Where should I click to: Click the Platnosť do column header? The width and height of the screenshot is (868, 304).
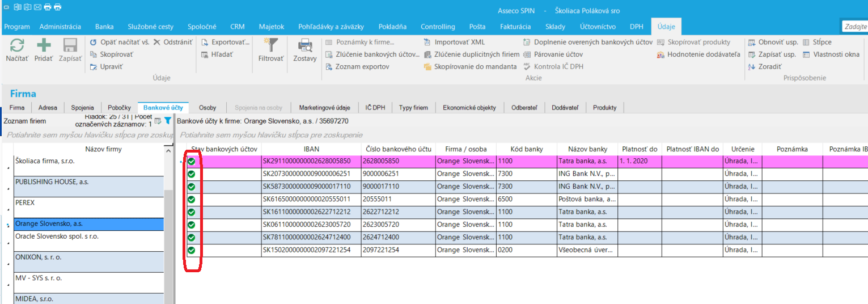point(640,149)
